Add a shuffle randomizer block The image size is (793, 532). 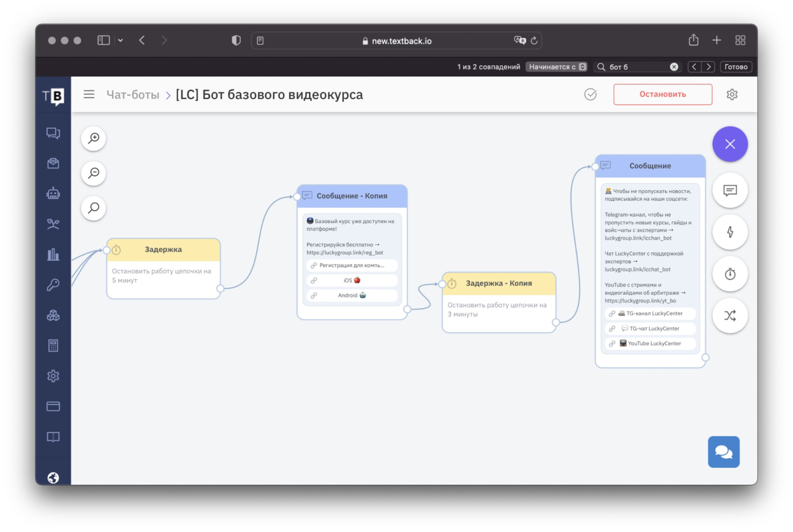[x=730, y=316]
